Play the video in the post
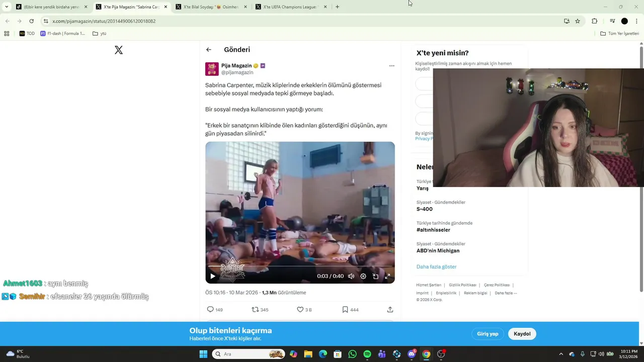 tap(213, 276)
